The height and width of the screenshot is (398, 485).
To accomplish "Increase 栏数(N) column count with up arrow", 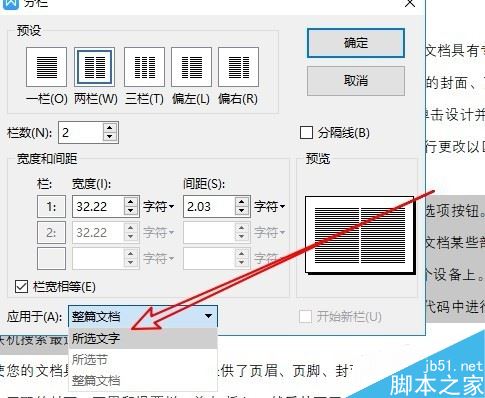I will [110, 128].
